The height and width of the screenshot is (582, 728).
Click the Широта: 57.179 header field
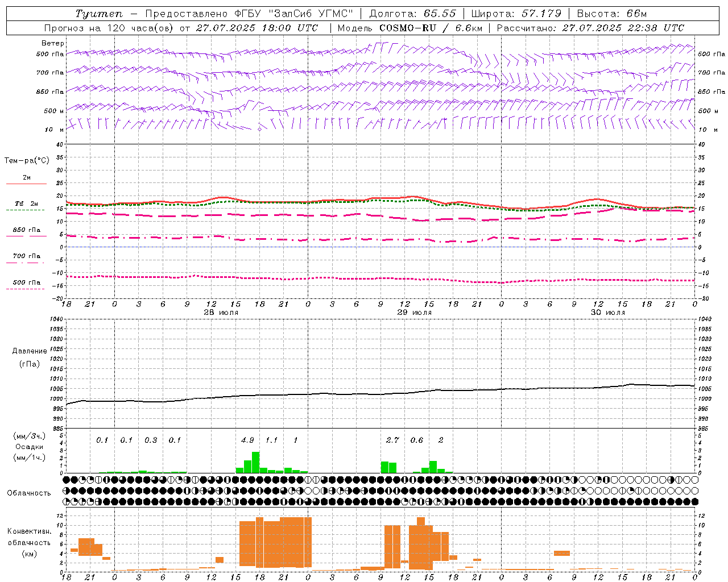coord(516,14)
